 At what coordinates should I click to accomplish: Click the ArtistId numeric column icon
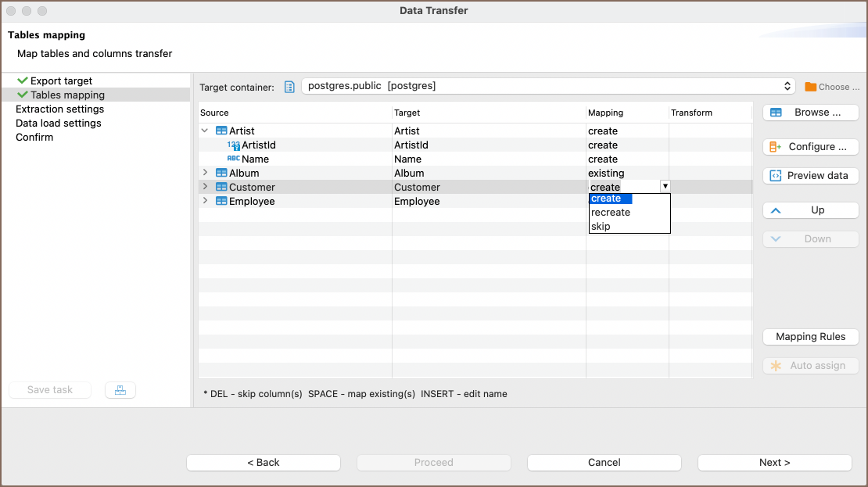233,145
